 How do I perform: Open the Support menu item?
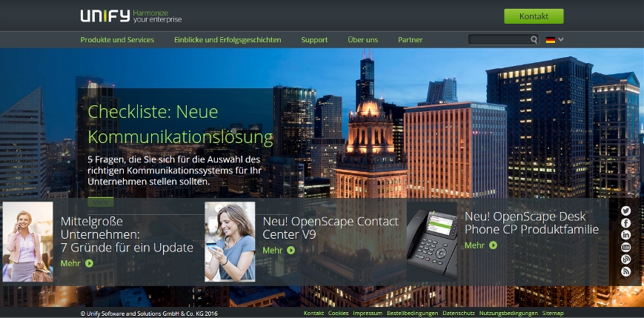tap(314, 40)
